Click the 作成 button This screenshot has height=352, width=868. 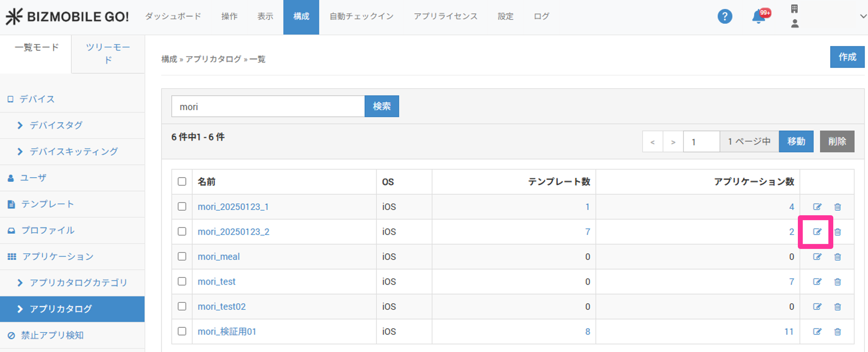[847, 57]
